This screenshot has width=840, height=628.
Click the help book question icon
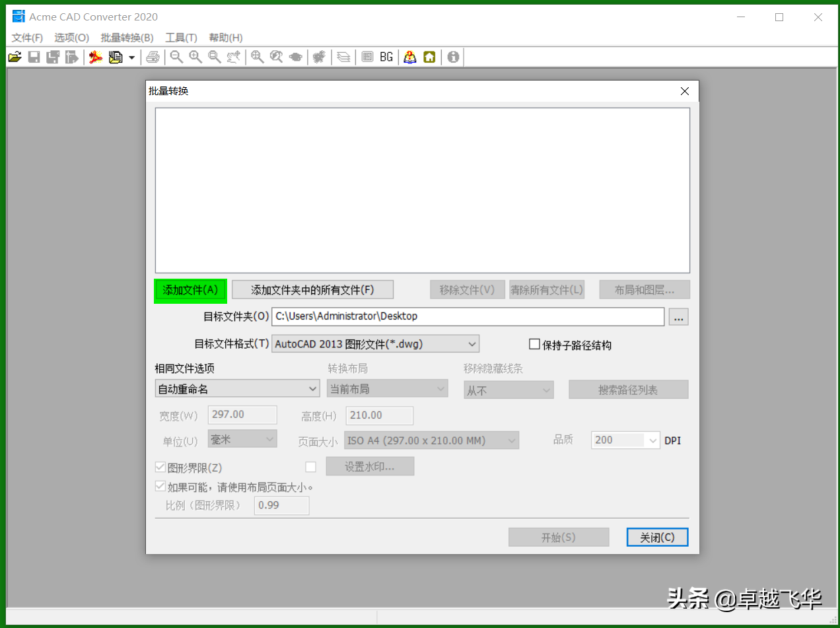click(x=410, y=57)
